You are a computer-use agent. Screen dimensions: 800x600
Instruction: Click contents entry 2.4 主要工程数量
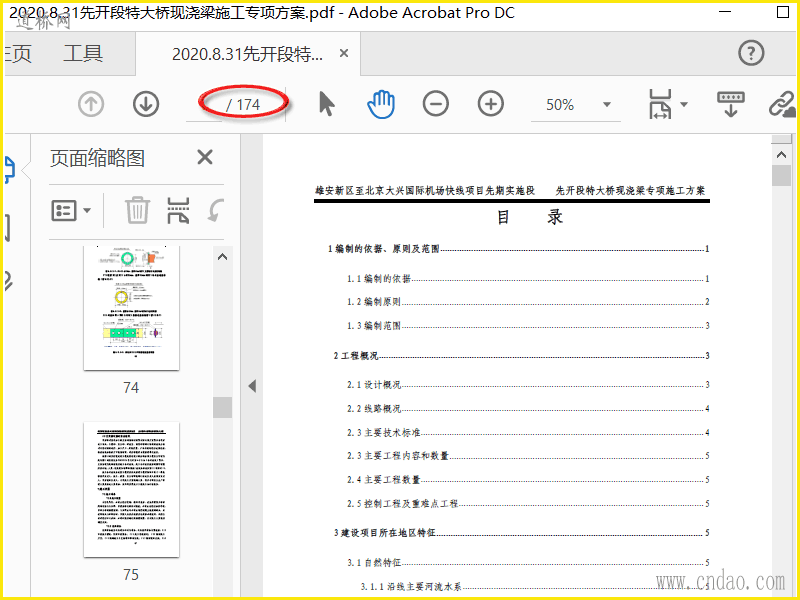[528, 480]
